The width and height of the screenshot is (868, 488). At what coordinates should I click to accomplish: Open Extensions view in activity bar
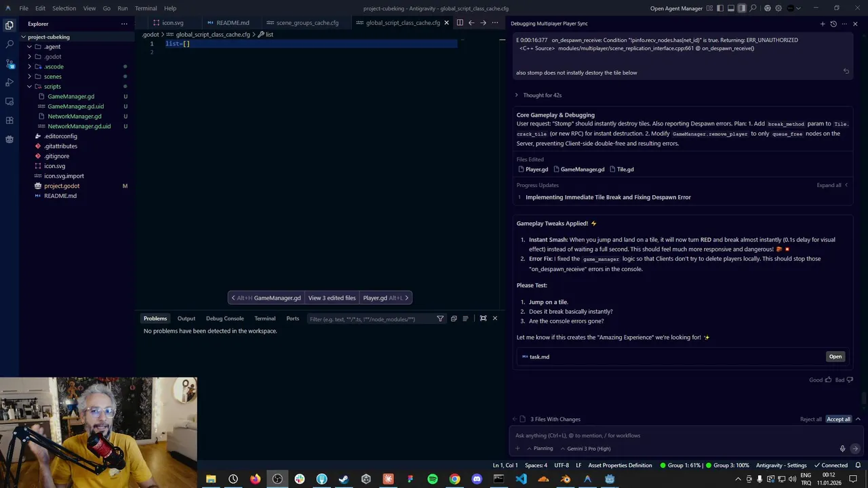click(x=9, y=120)
